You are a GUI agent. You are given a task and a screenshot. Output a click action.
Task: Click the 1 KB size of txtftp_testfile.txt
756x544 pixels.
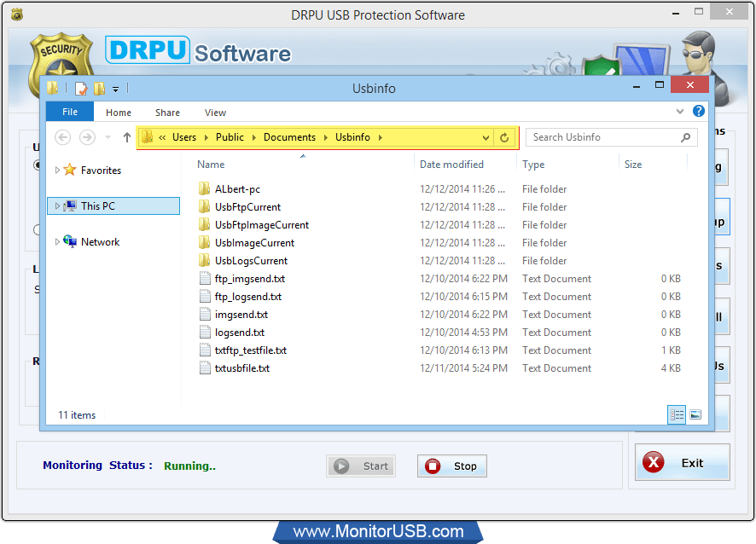tap(671, 350)
